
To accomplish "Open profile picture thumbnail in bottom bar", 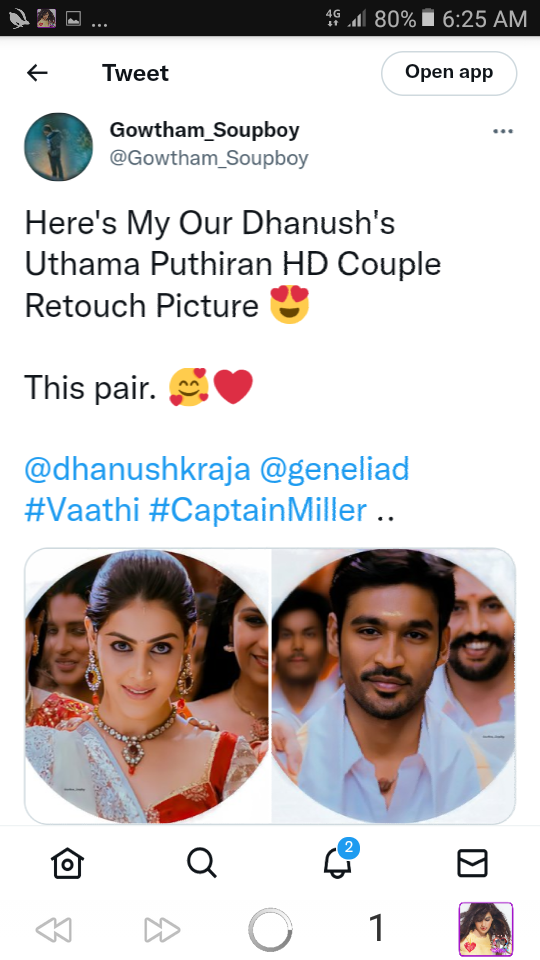I will click(486, 929).
